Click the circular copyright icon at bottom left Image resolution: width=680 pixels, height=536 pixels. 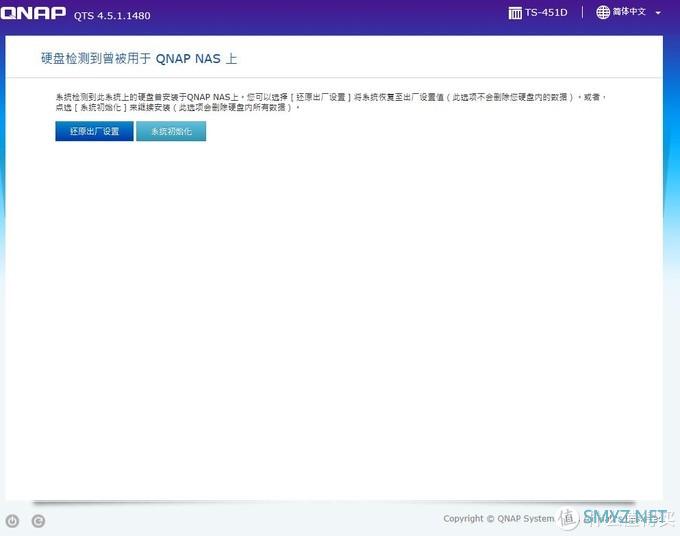(38, 521)
